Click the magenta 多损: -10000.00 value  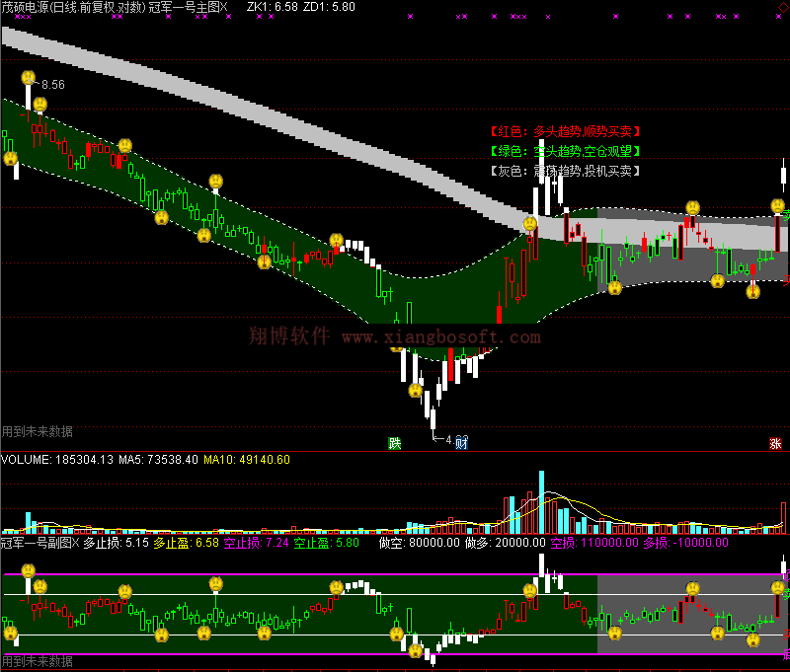tap(686, 543)
